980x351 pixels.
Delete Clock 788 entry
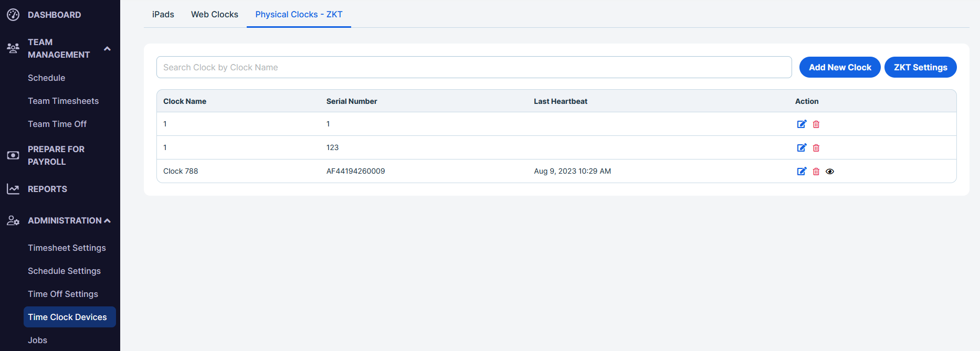816,172
